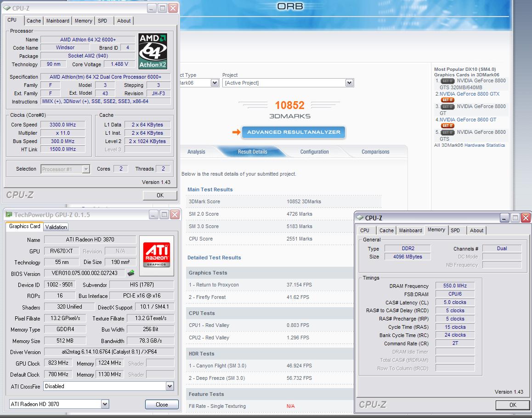The image size is (532, 418).
Task: Open SPD tab in top-left CPU-Z
Action: point(102,21)
